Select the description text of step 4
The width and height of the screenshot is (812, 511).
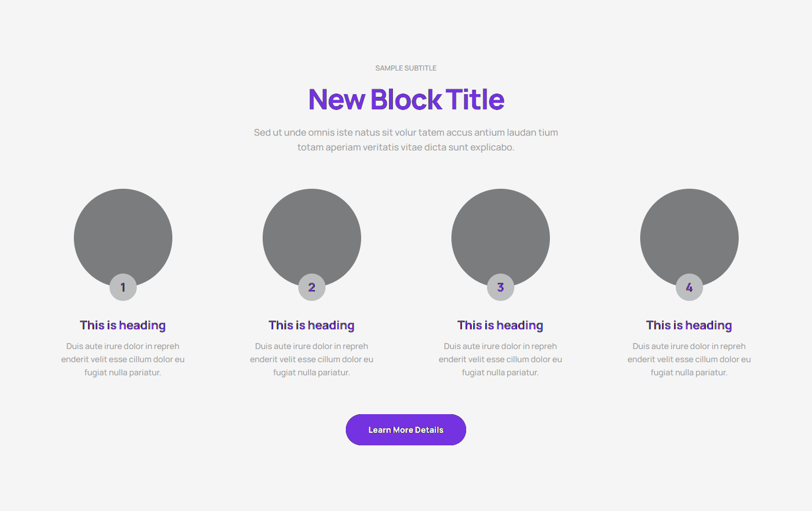[689, 359]
